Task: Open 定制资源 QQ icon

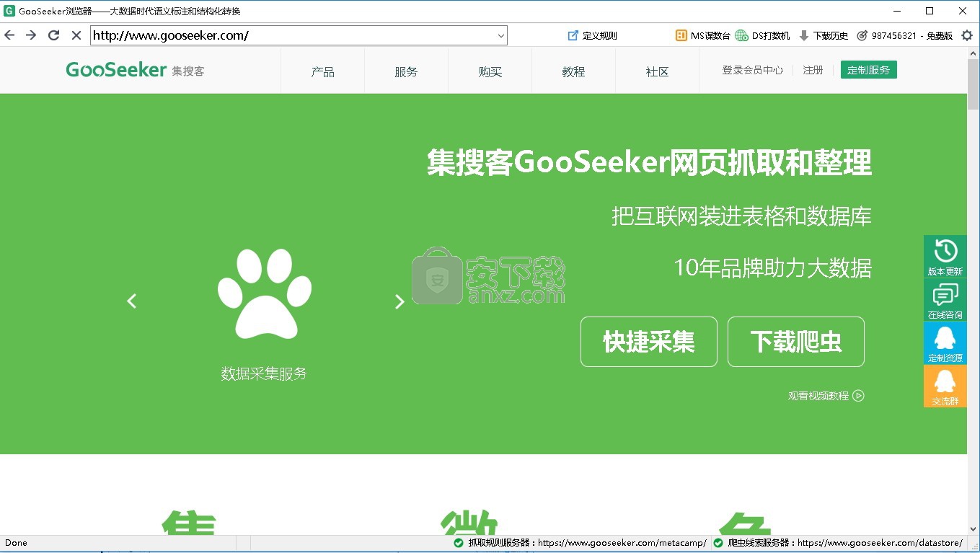Action: coord(945,342)
